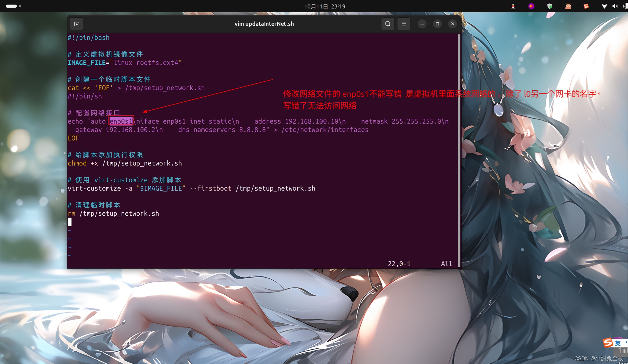Click the comment # 给脚本添加执行权限
The width and height of the screenshot is (628, 364).
click(x=105, y=155)
